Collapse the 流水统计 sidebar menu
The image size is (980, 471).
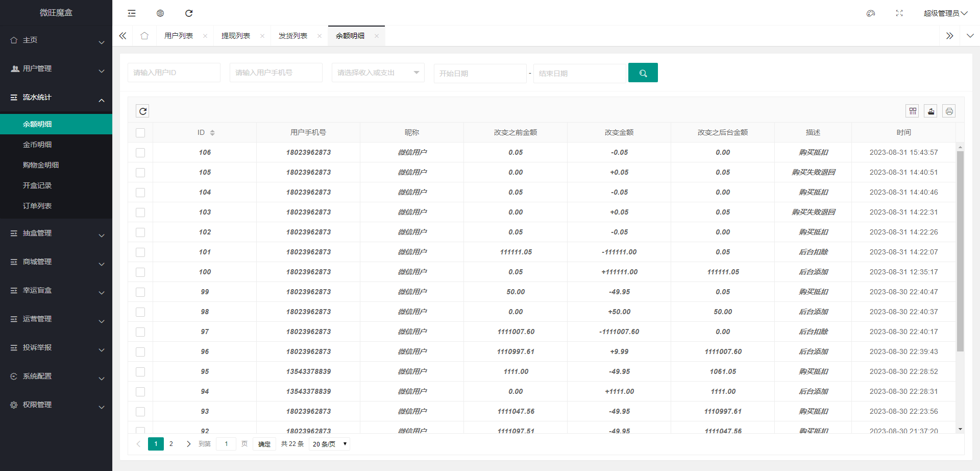[x=56, y=97]
